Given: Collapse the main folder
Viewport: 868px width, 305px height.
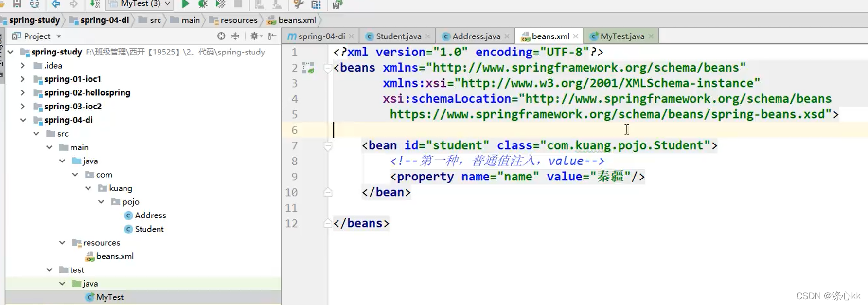Looking at the screenshot, I should (49, 147).
